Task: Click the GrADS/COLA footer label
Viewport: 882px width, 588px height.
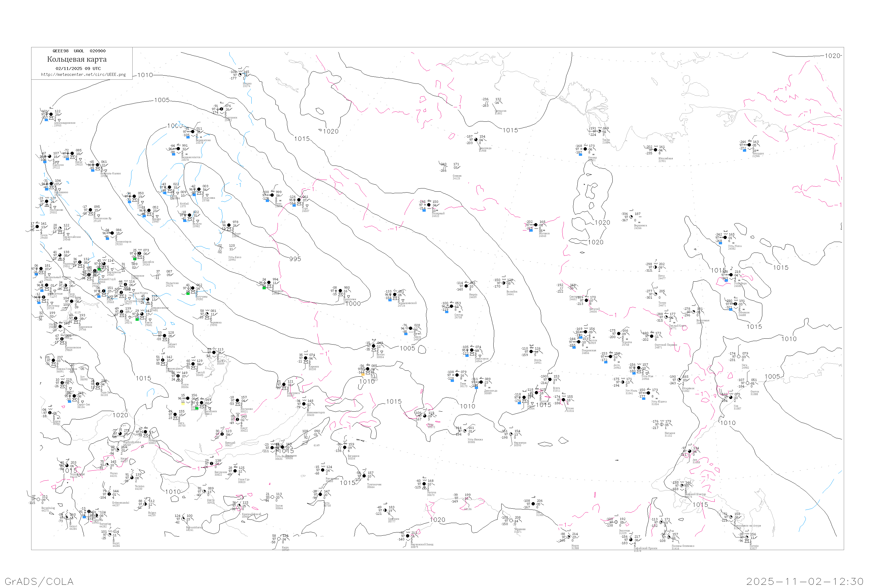Action: (39, 581)
